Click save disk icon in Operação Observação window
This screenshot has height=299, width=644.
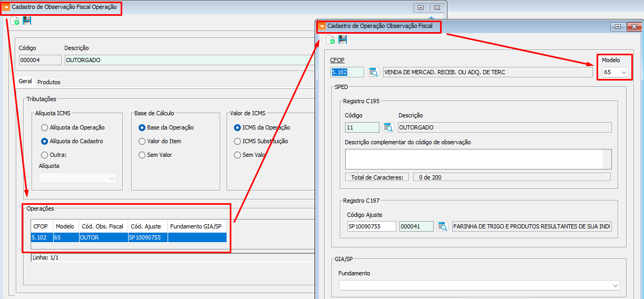343,39
